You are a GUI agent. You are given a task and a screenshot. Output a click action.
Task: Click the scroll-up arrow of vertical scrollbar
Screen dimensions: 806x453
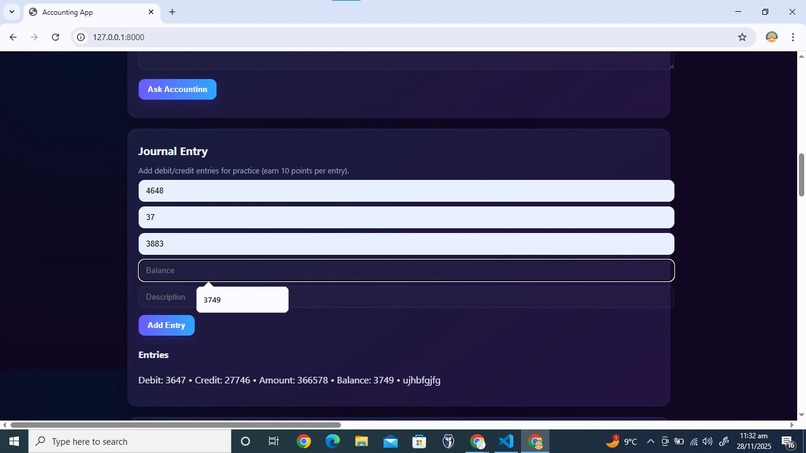click(x=801, y=55)
